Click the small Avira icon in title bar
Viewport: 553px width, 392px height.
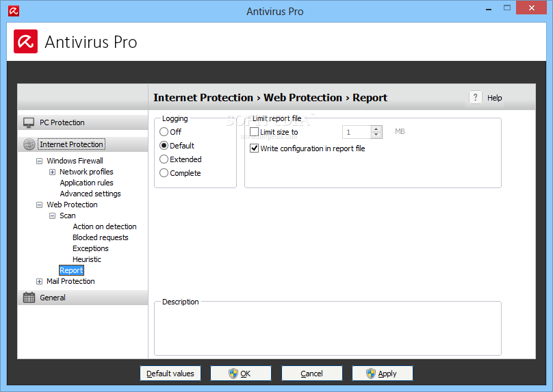pos(14,11)
